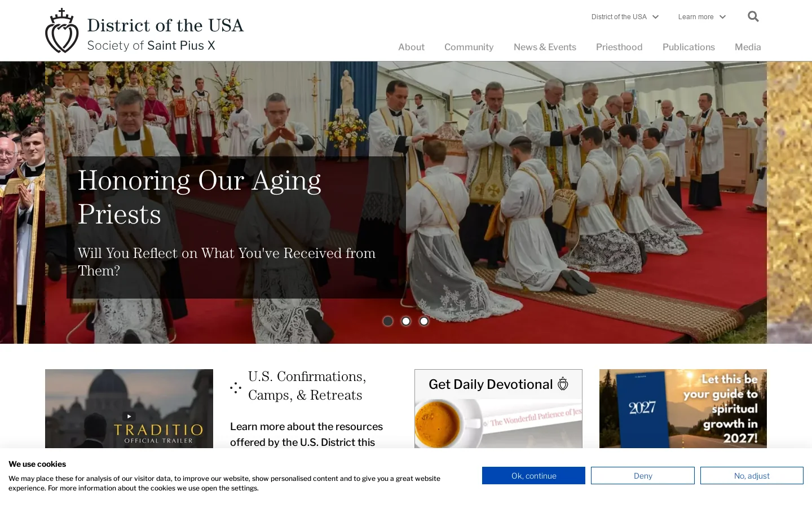Click the District of the USA site title

[x=165, y=25]
